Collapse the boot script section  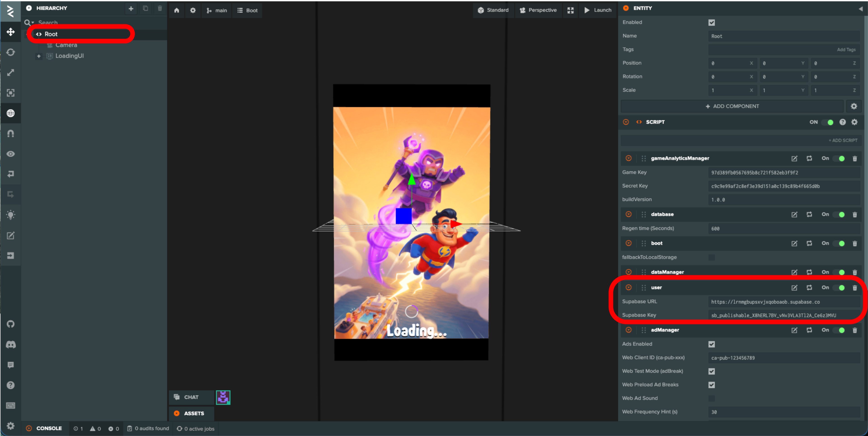(x=629, y=243)
